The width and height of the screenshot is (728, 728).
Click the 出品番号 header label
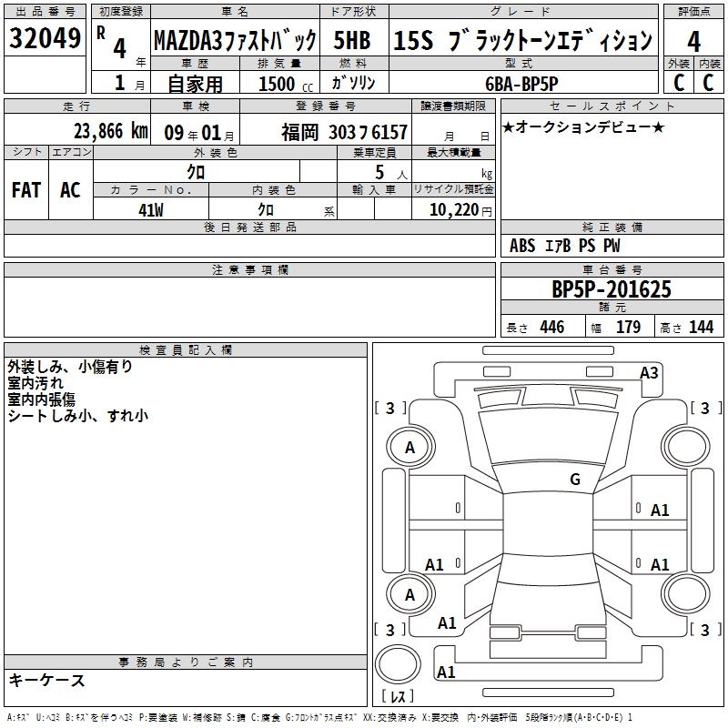[x=45, y=12]
